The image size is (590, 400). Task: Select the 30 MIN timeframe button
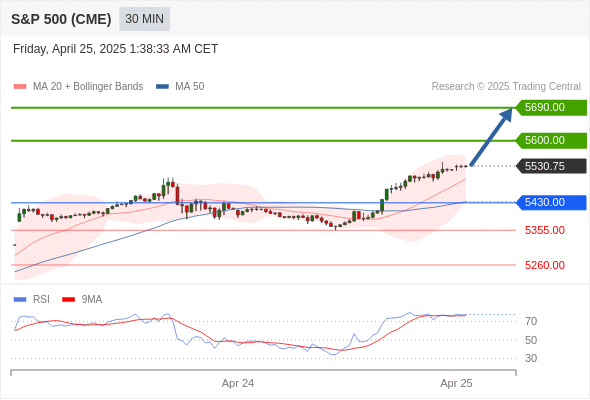pyautogui.click(x=144, y=19)
